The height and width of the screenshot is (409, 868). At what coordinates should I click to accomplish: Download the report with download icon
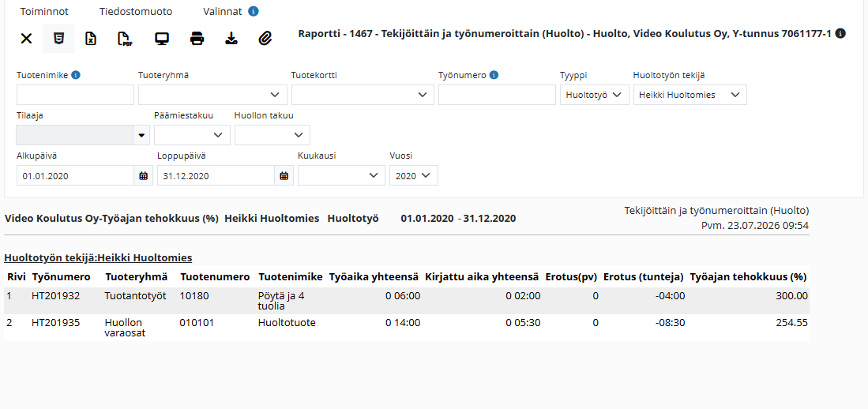pos(231,39)
